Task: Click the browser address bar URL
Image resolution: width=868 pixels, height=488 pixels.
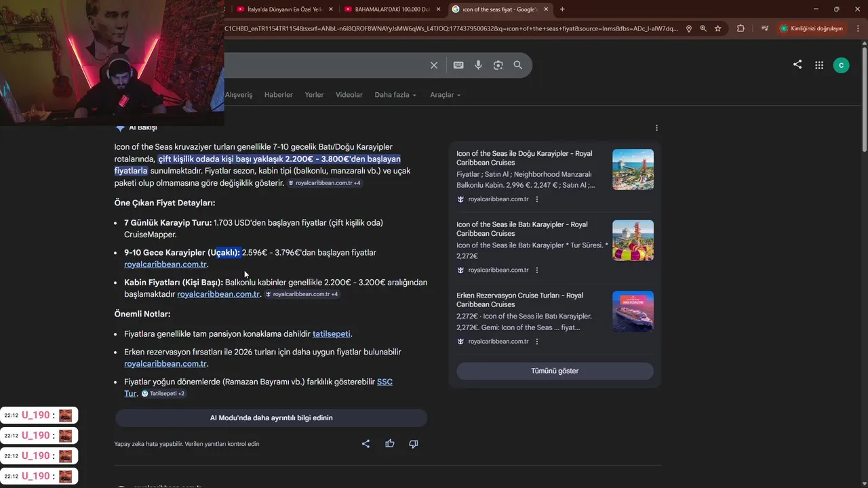Action: [x=451, y=28]
